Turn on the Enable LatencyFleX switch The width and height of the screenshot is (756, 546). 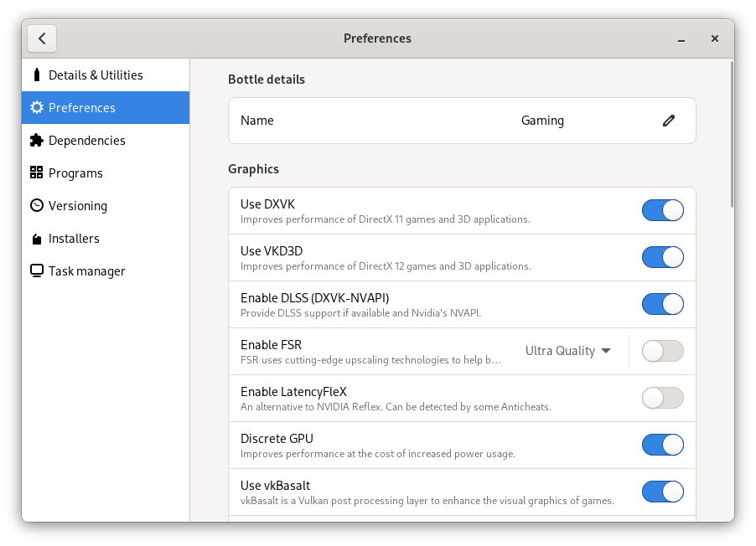tap(662, 398)
